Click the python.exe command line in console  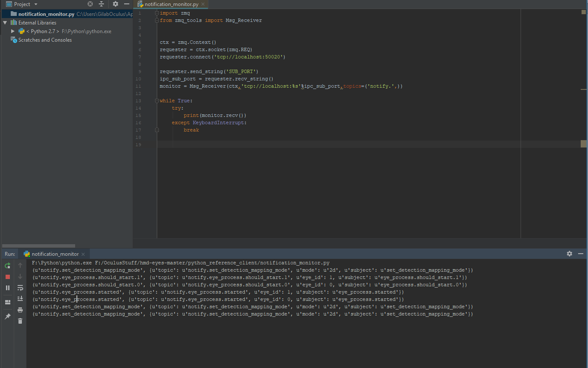point(181,263)
